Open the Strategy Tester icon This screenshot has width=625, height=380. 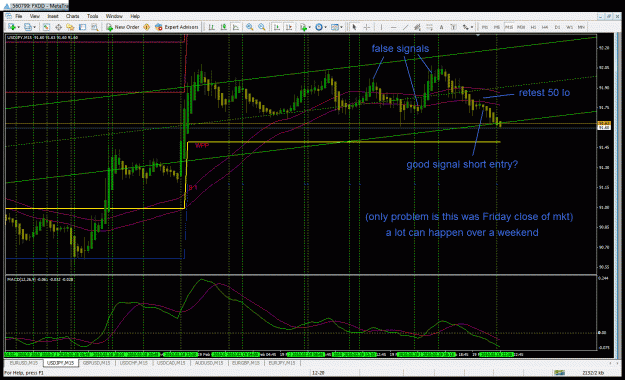coord(94,27)
